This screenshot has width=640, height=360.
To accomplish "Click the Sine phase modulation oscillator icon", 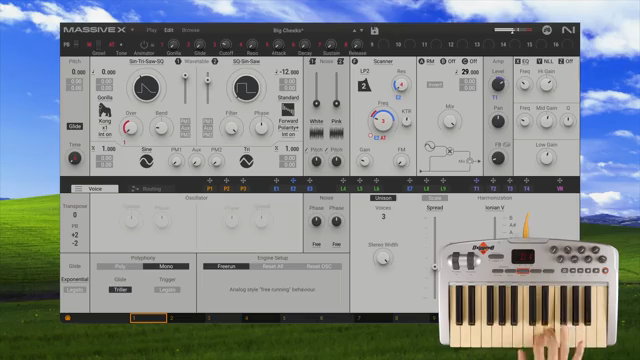I will click(147, 161).
